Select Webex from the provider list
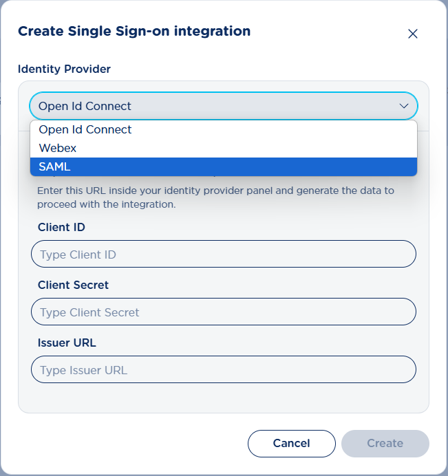Image resolution: width=448 pixels, height=476 pixels. [x=58, y=148]
